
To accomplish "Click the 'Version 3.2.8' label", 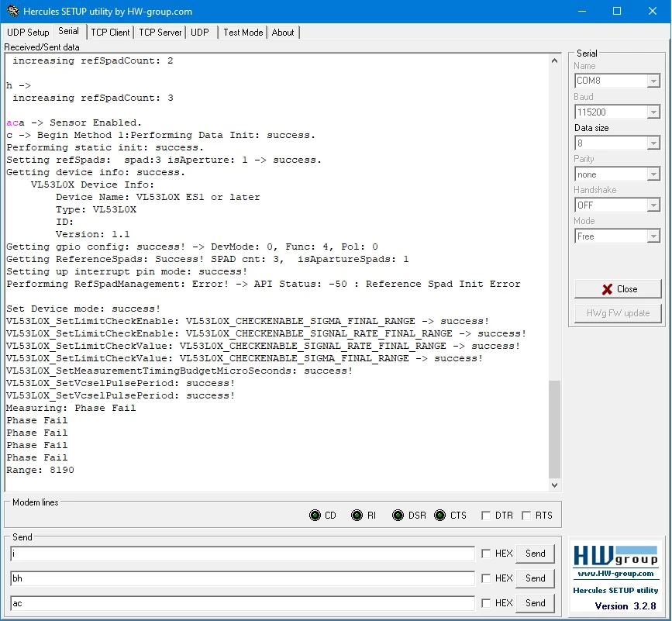I will tap(625, 606).
